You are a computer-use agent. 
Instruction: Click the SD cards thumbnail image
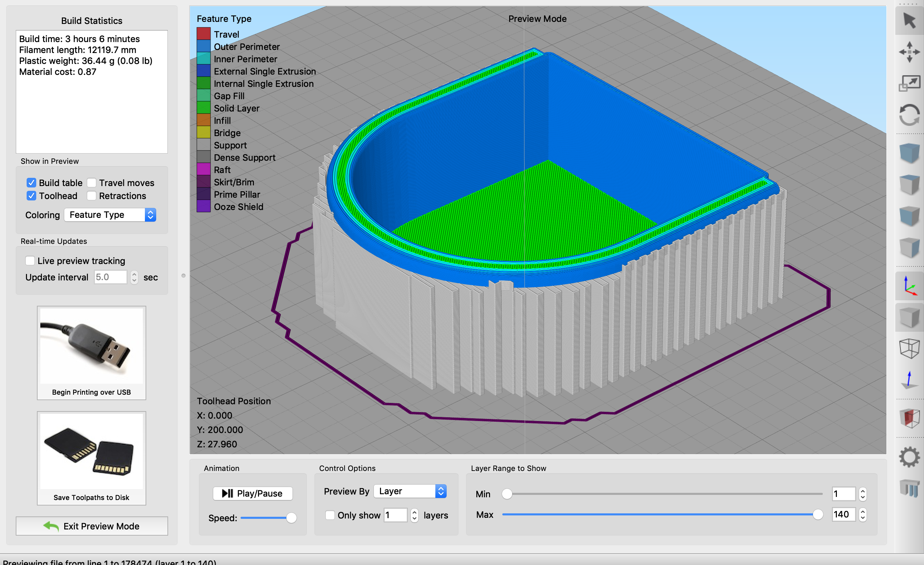pos(92,451)
